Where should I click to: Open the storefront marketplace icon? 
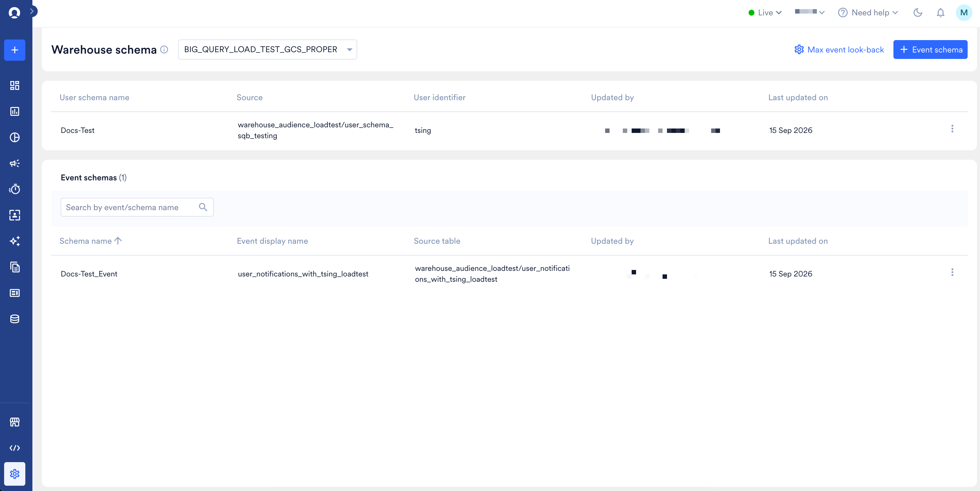point(14,422)
